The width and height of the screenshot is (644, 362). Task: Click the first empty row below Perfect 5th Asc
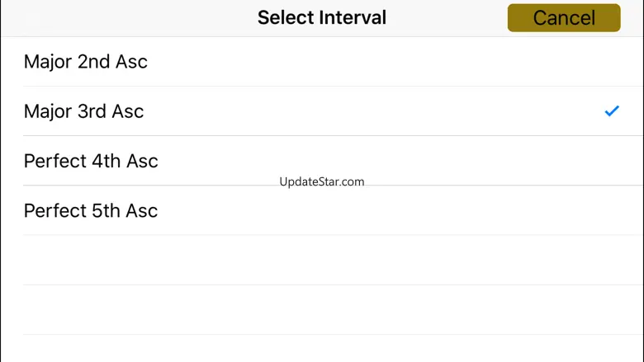point(322,260)
